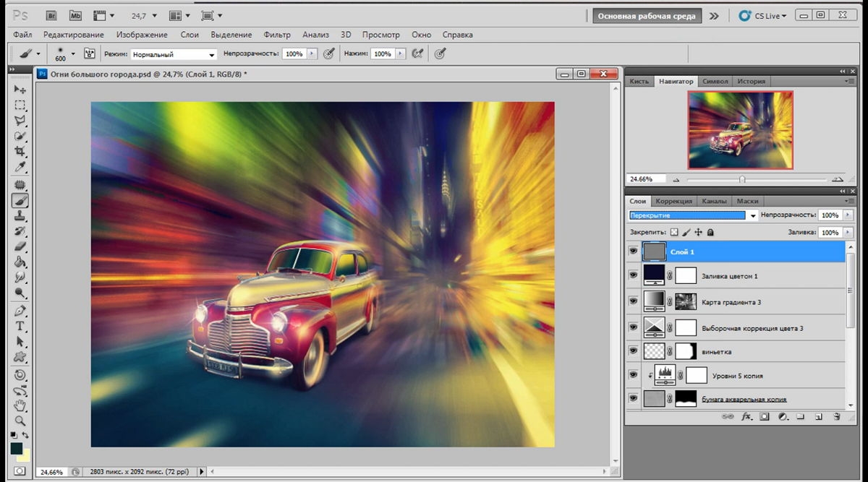This screenshot has width=868, height=482.
Task: Hide the Уровни 5 копия layer
Action: point(634,375)
